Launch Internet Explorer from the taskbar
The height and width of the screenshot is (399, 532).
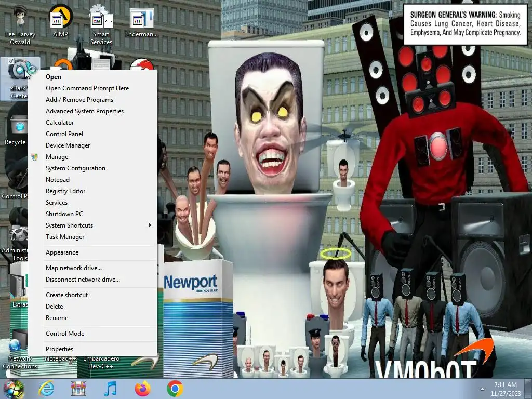[46, 389]
